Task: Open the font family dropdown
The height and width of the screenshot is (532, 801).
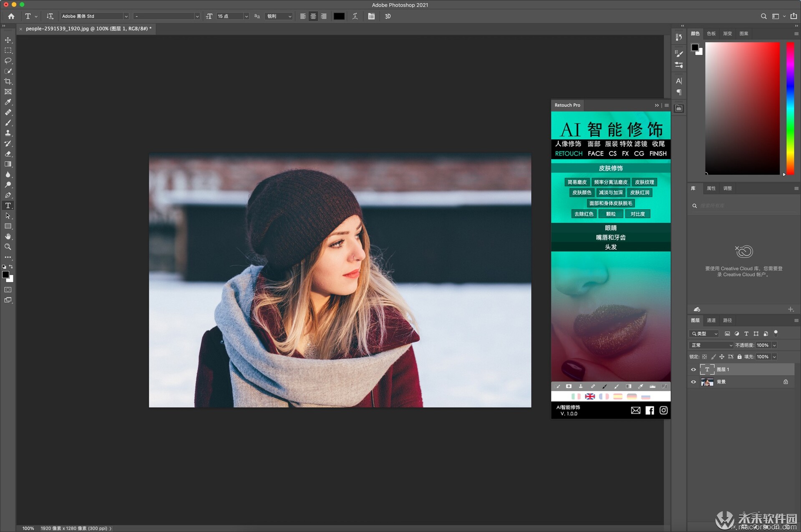Action: (x=94, y=16)
